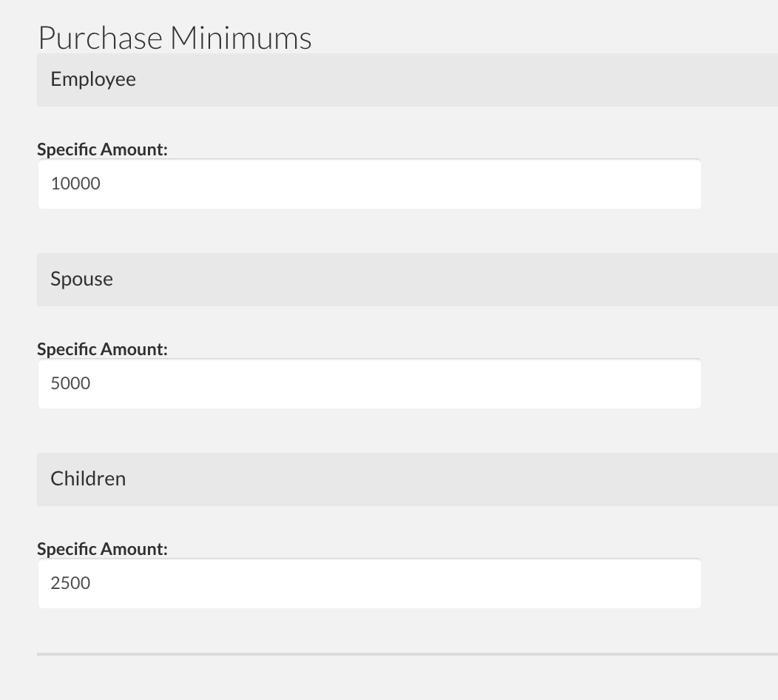The image size is (778, 700).
Task: Click the Children Specific Amount input field
Action: [x=370, y=583]
